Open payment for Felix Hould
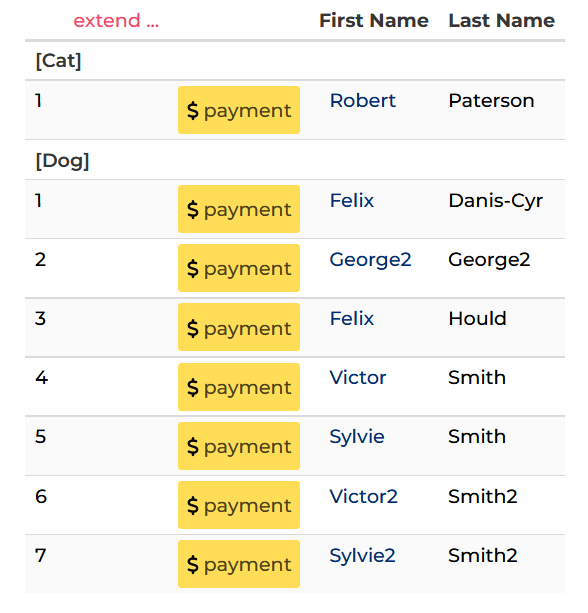Viewport: 588px width, 613px height. 239,327
